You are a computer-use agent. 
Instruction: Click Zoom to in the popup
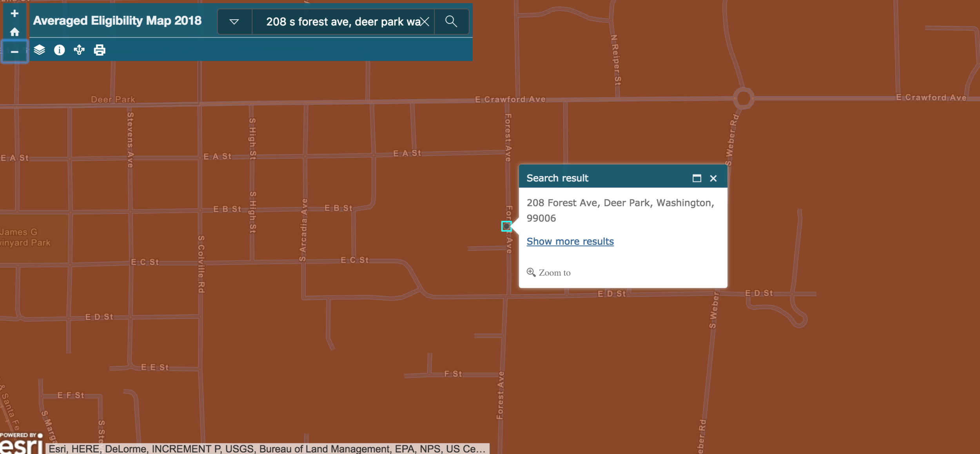[x=549, y=272]
